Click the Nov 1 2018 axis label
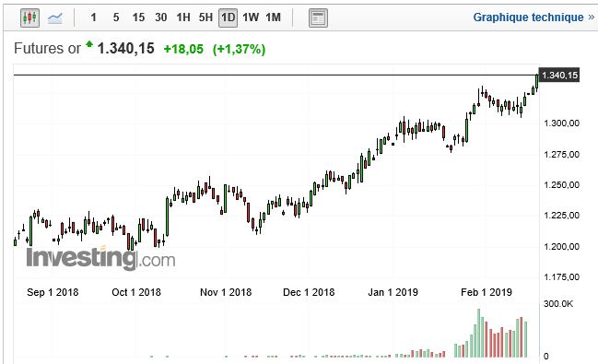This screenshot has width=598, height=364. coord(226,292)
